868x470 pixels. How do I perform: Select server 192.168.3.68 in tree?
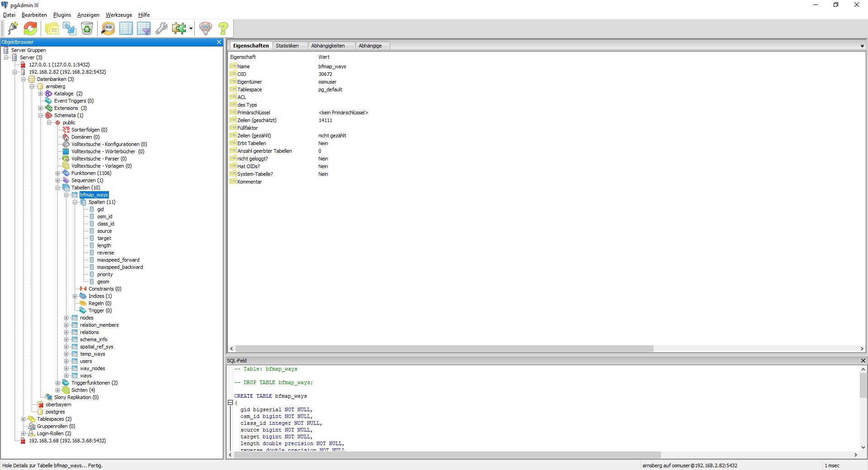pyautogui.click(x=67, y=441)
